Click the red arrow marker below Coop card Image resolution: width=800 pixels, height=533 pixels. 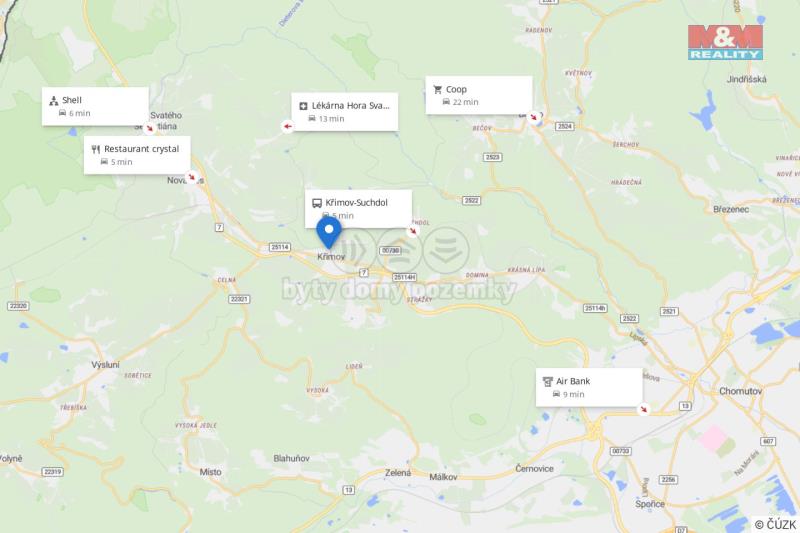click(534, 117)
